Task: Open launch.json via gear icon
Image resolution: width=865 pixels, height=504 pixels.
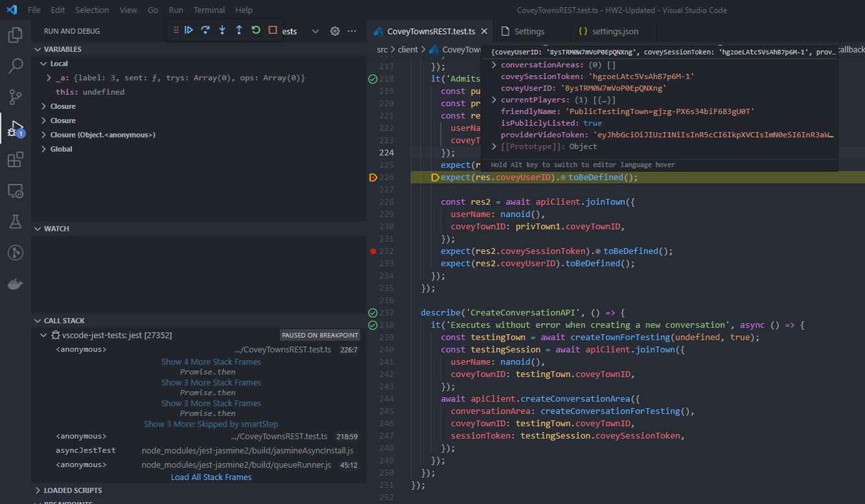Action: (x=335, y=31)
